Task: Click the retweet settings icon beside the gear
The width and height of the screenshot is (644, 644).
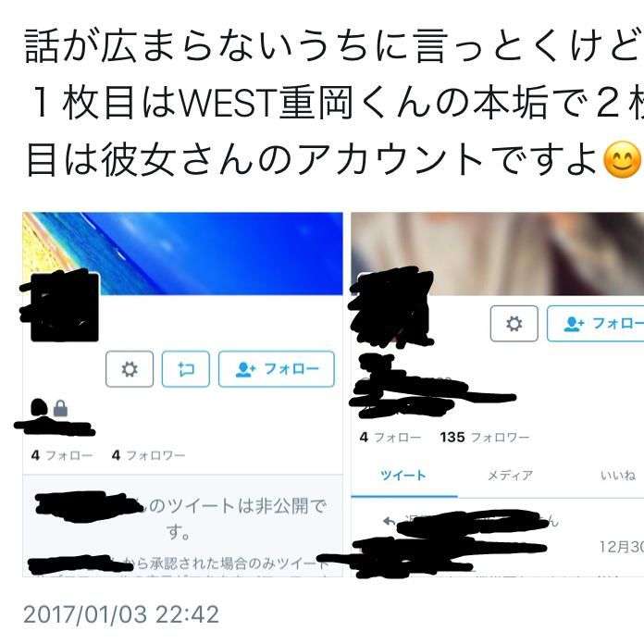Action: pos(186,369)
